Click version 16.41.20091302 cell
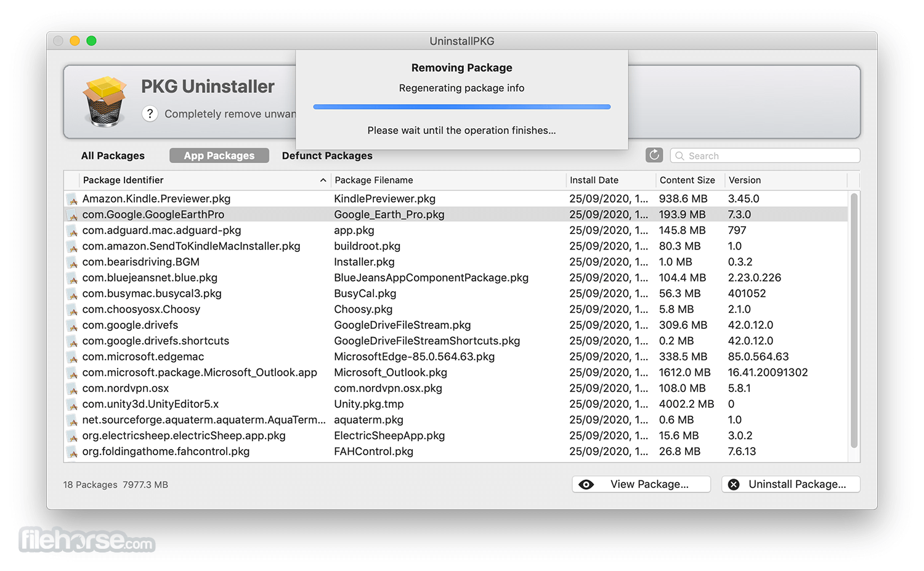 click(x=768, y=373)
